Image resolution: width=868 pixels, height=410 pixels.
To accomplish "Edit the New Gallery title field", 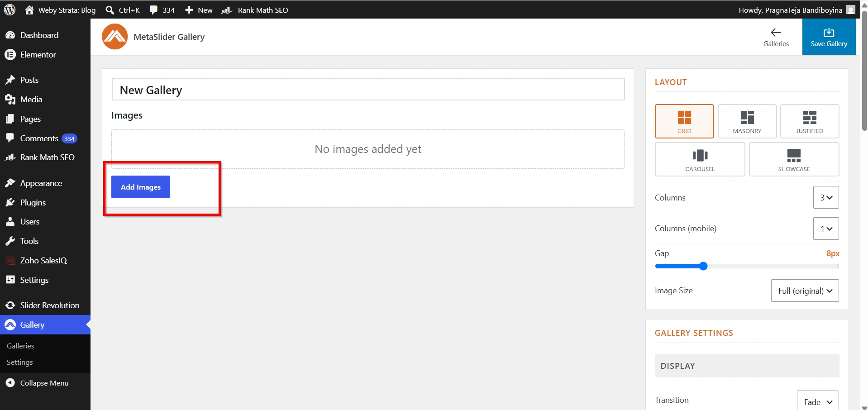I will pyautogui.click(x=368, y=90).
